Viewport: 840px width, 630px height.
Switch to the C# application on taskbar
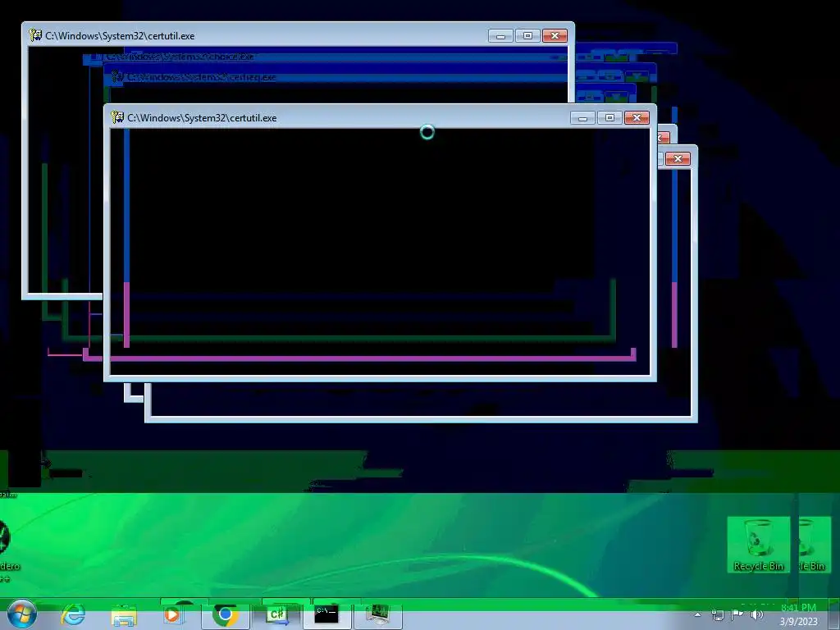[277, 615]
